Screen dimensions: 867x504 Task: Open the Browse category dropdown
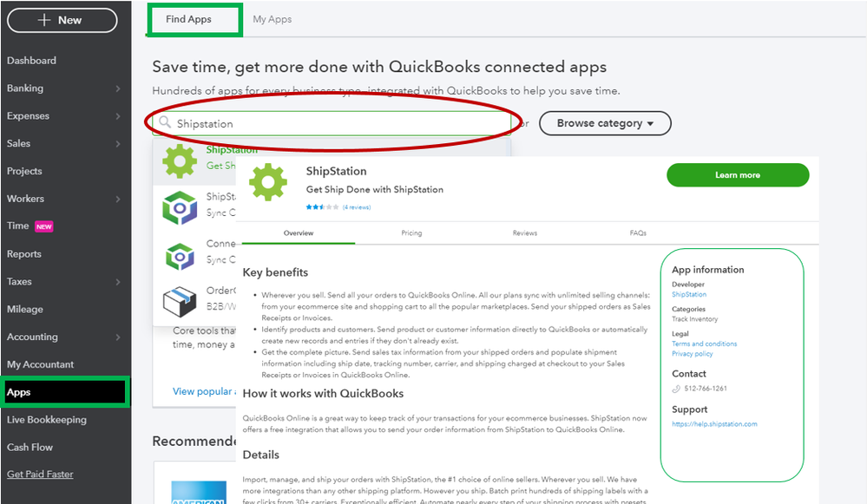click(x=605, y=123)
